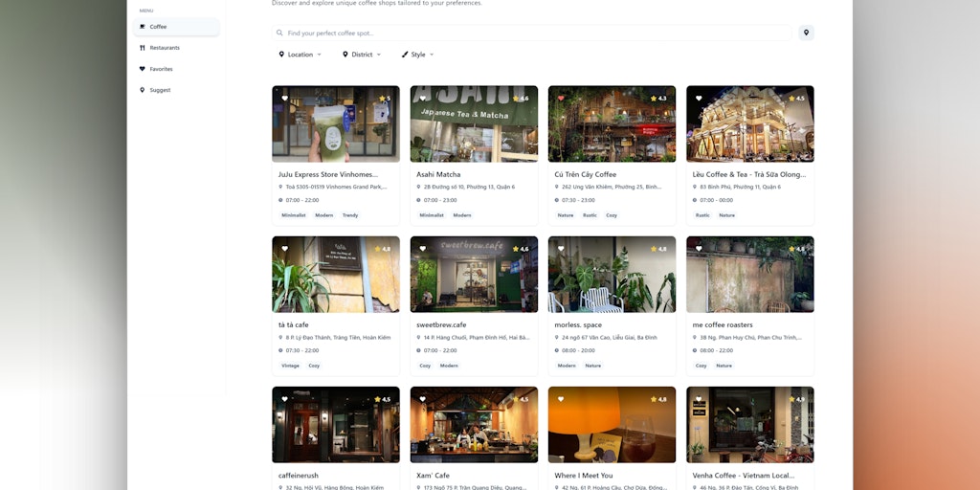The image size is (980, 490).
Task: Click the 4.5 star rating on Lều Coffee
Action: (x=797, y=99)
